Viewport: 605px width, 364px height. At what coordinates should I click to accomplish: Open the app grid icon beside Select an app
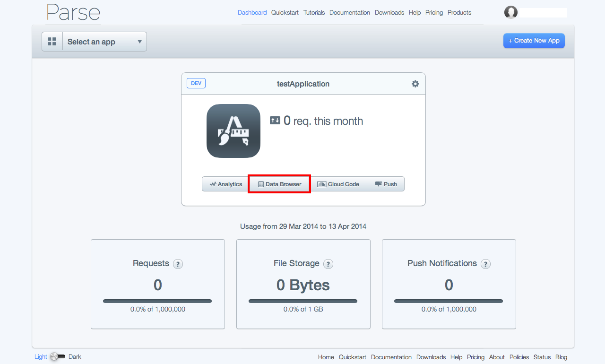coord(52,42)
